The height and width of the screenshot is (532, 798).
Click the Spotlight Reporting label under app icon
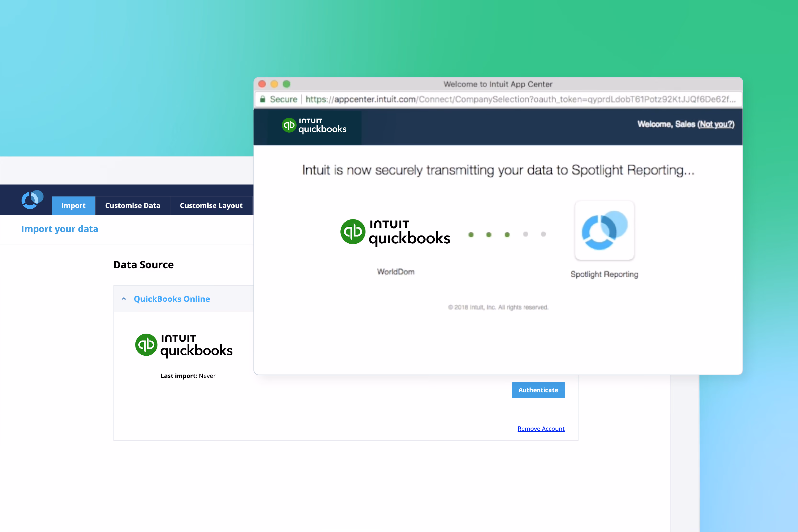[604, 274]
